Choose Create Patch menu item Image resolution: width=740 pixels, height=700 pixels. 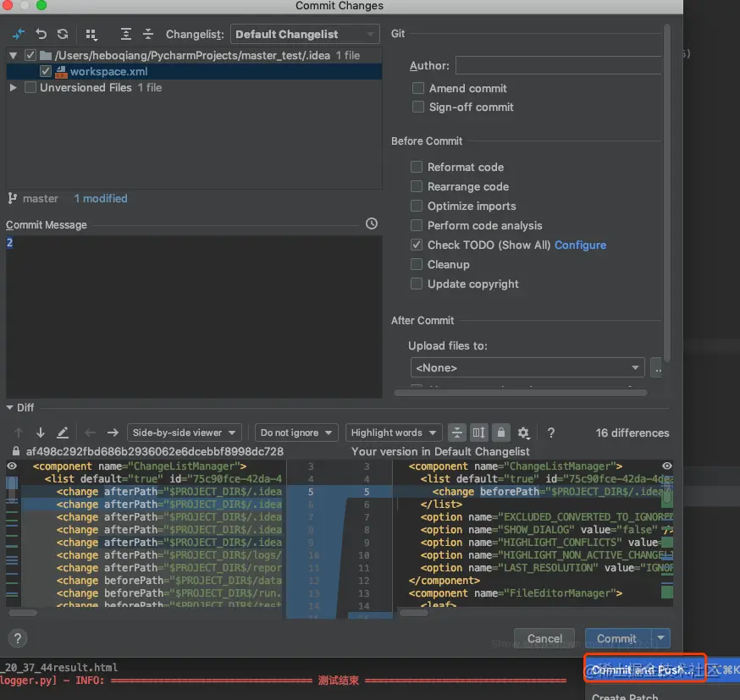click(x=625, y=697)
